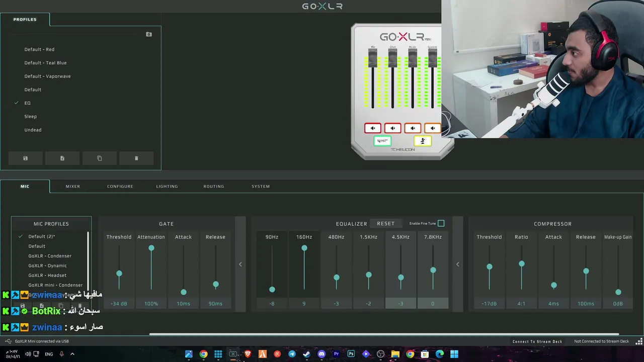Image resolution: width=644 pixels, height=362 pixels.
Task: Click the Compressor Threshold '-17dB' value
Action: 490,304
